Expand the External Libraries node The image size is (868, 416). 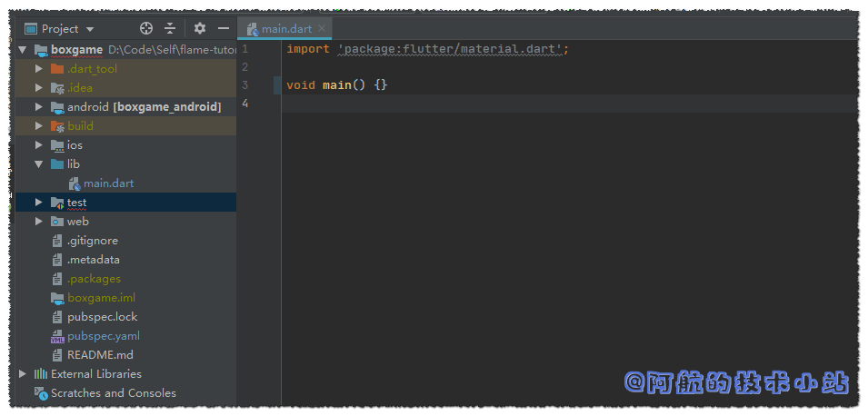(23, 374)
